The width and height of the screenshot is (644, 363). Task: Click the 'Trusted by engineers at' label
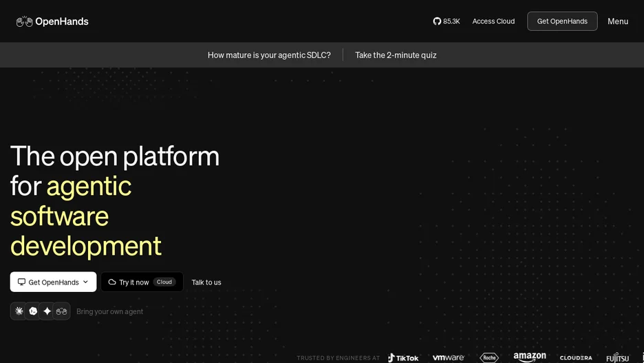339,358
